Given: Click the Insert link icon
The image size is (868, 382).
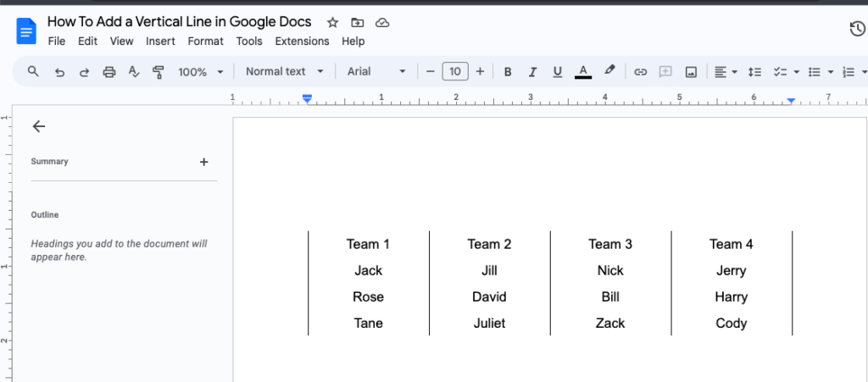Looking at the screenshot, I should 641,72.
